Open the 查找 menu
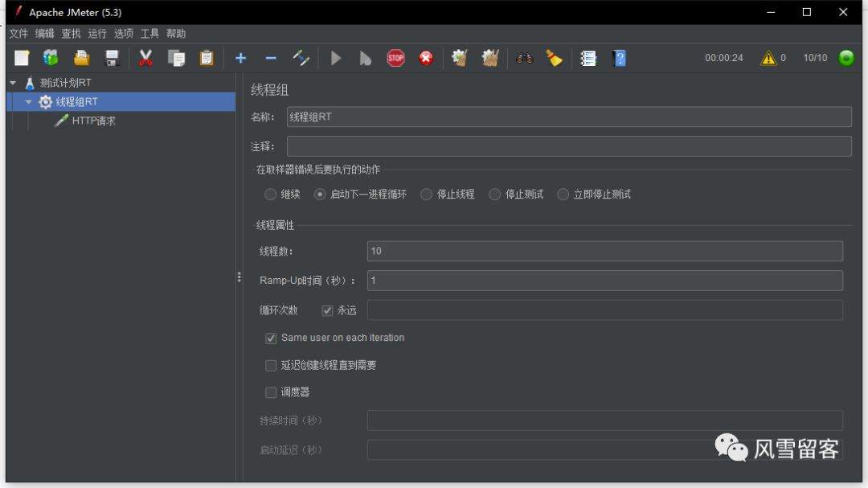Screen dimensions: 868x488 tap(71, 34)
